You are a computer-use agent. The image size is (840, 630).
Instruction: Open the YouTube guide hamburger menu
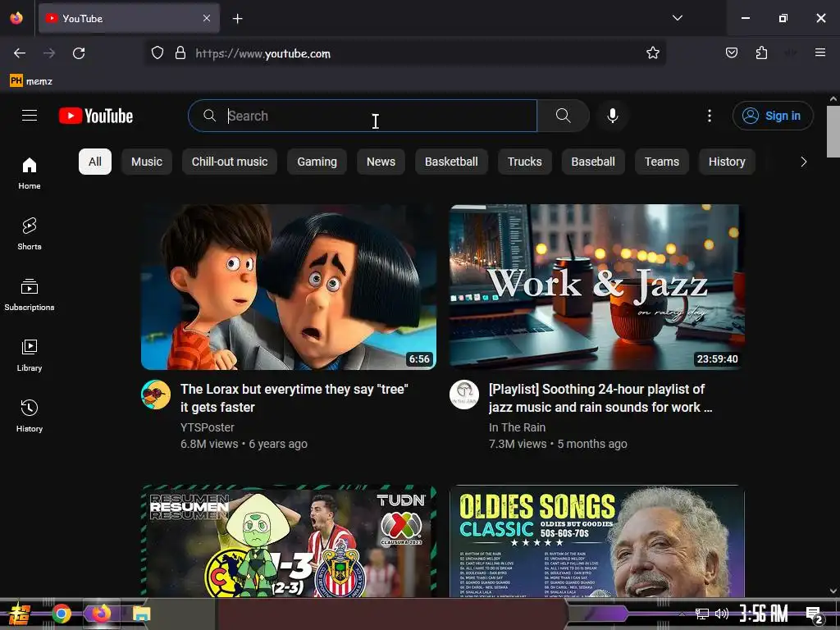point(30,115)
